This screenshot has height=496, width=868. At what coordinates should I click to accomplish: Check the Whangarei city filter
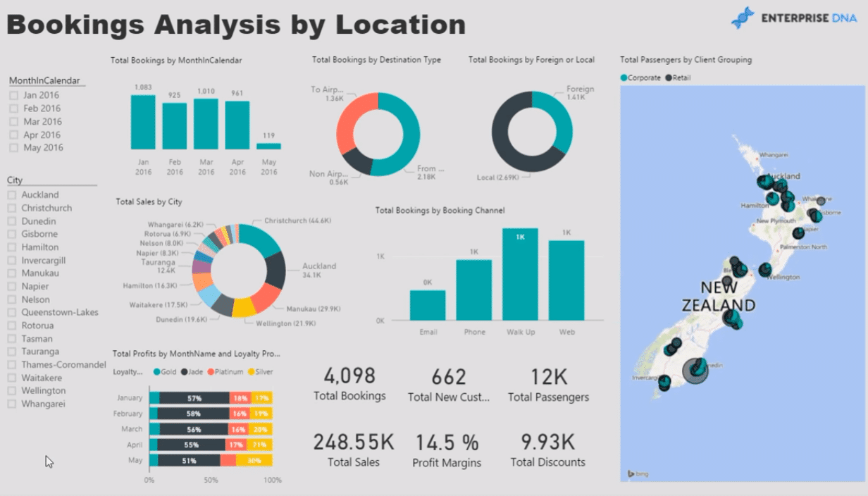(x=12, y=404)
